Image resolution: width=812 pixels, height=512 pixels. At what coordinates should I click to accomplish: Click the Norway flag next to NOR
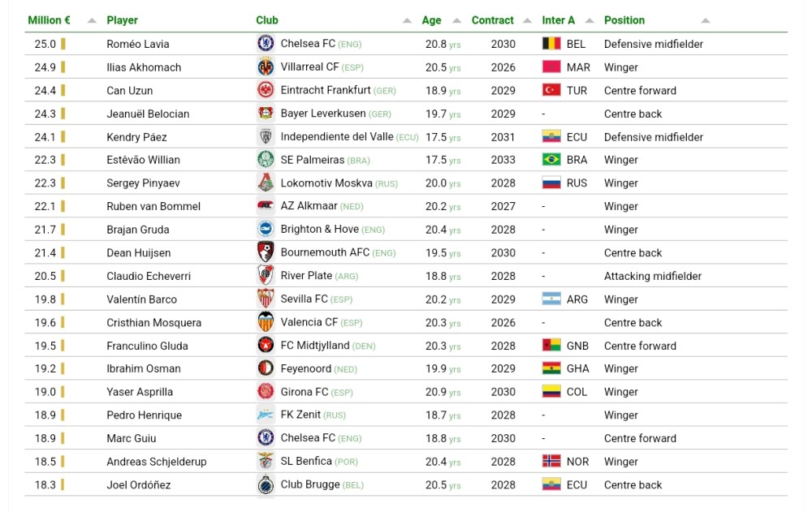coord(551,462)
